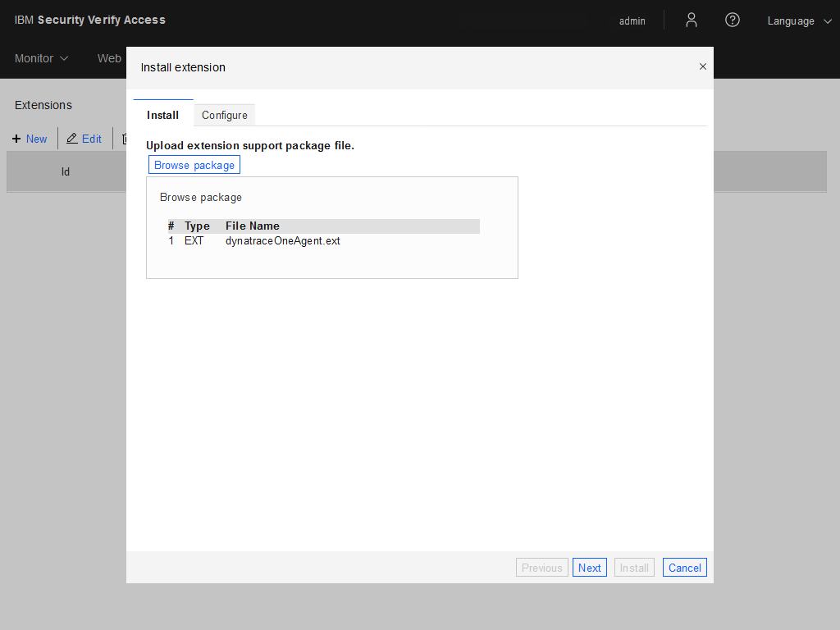The width and height of the screenshot is (840, 630).
Task: Click the EXT type cell
Action: [x=194, y=241]
